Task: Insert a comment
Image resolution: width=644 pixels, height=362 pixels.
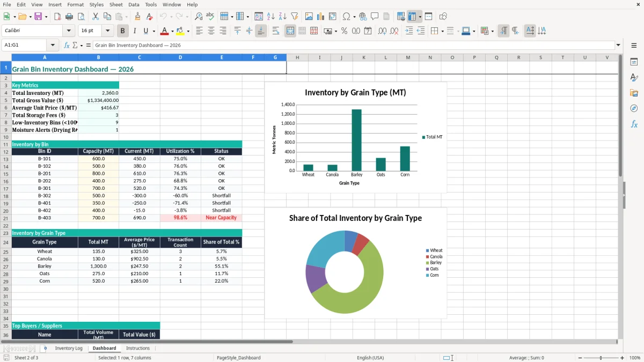Action: [375, 17]
